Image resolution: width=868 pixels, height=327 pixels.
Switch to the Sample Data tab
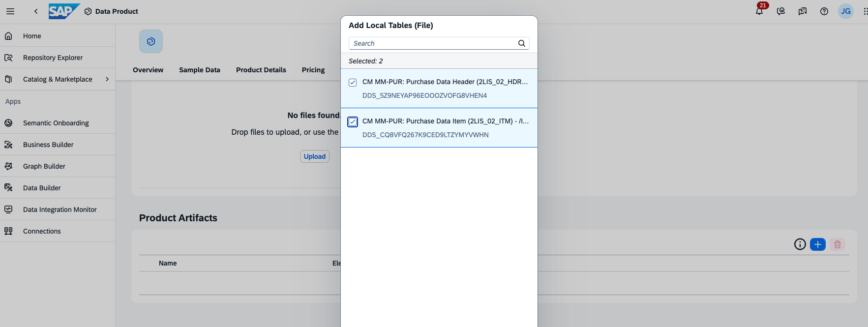point(199,70)
